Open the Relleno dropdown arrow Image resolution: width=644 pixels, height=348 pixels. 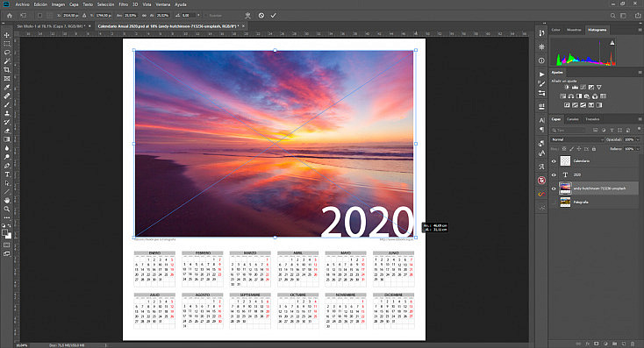coord(638,149)
